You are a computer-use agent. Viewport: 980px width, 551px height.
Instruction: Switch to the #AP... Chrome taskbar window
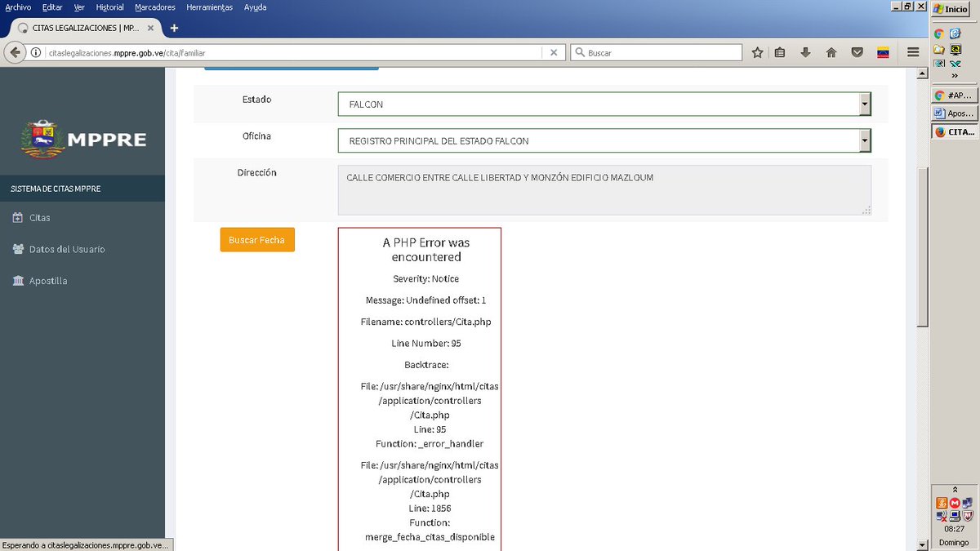(x=955, y=96)
